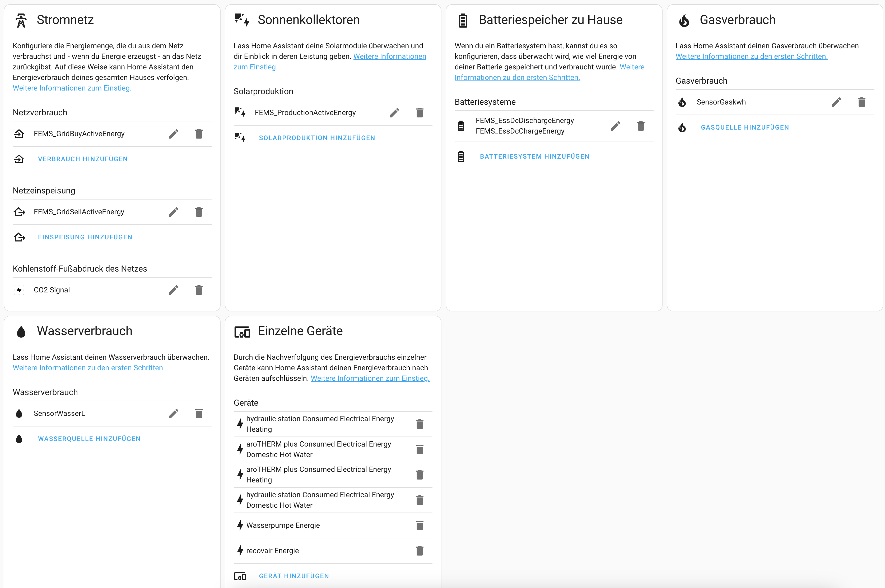Click Verbrauch hinzufügen button

tap(83, 159)
